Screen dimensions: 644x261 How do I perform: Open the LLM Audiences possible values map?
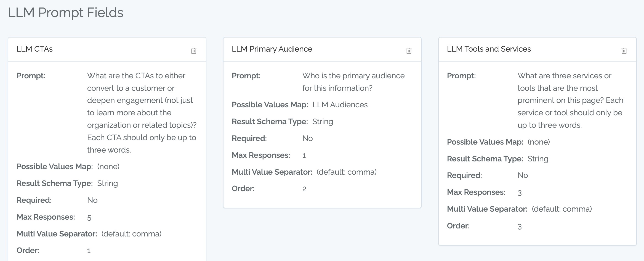(x=340, y=105)
